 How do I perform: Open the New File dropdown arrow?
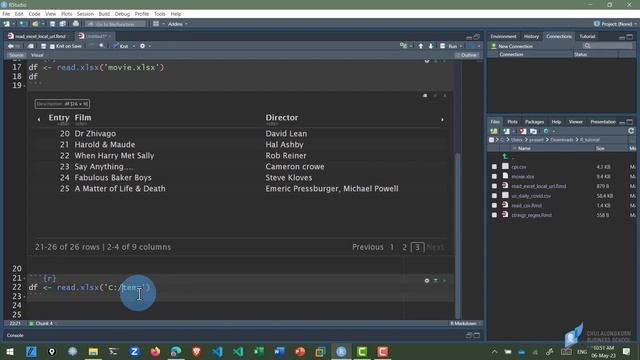click(13, 24)
